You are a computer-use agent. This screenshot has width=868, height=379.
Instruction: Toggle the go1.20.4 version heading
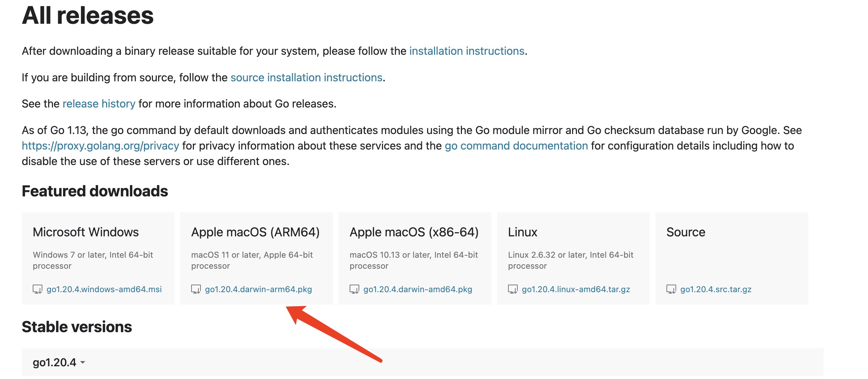54,362
